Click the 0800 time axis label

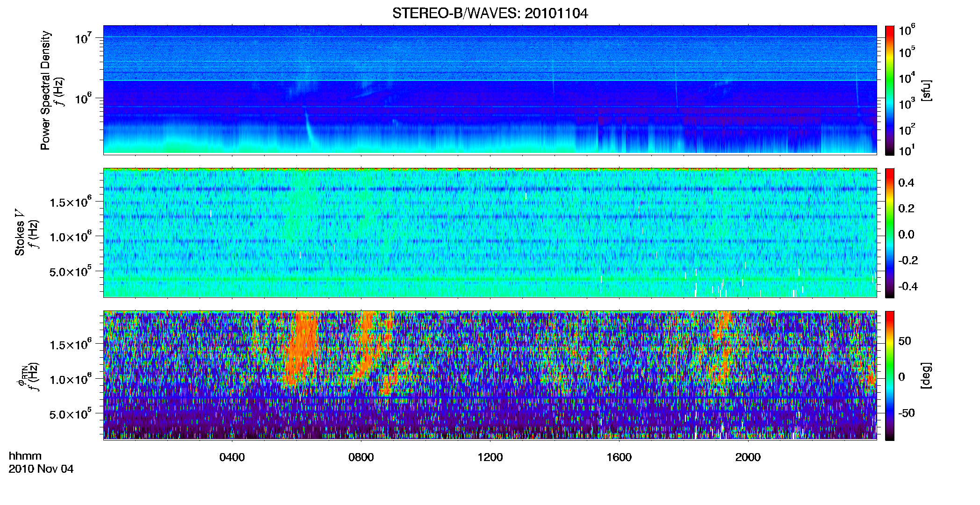click(x=361, y=457)
